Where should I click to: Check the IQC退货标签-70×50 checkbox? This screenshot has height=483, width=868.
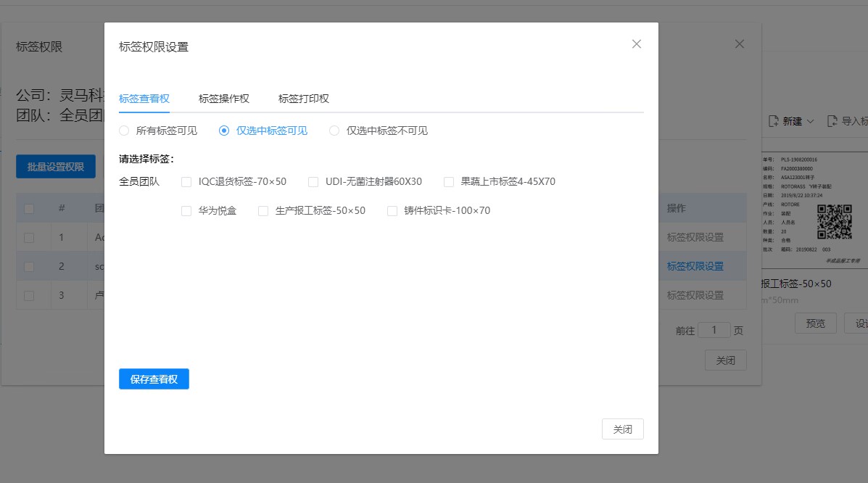186,182
